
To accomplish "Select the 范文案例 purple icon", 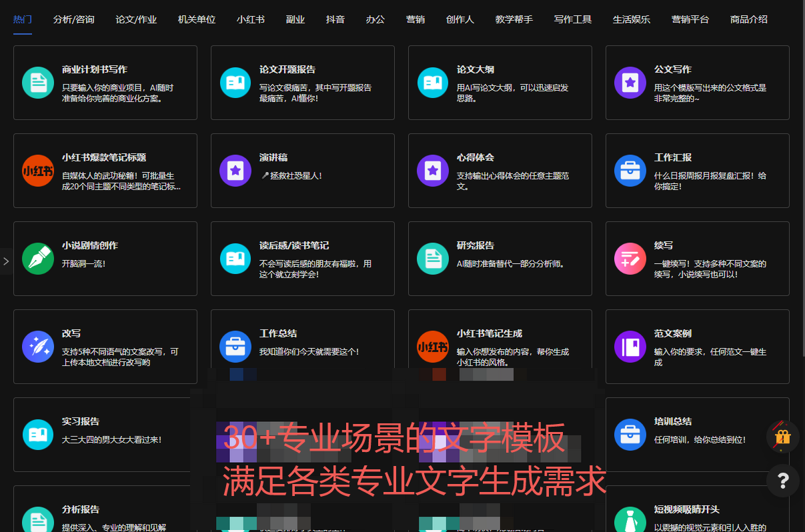I will [630, 347].
